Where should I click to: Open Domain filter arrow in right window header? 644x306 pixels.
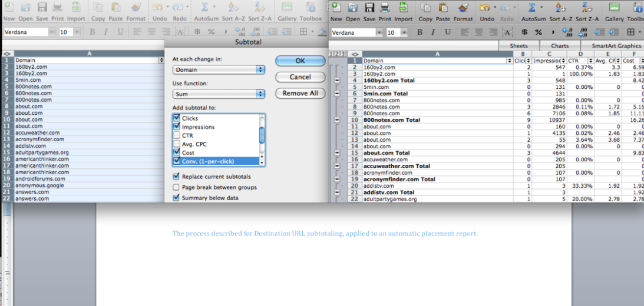pos(509,61)
